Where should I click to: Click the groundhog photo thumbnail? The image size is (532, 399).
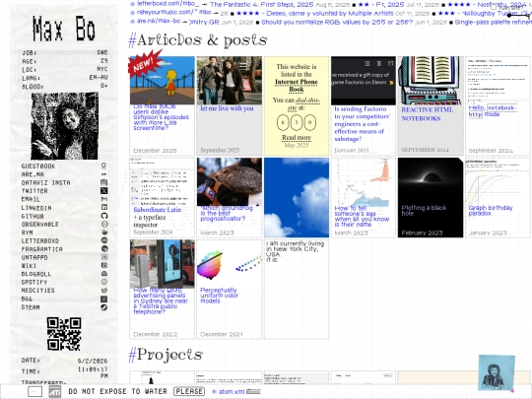click(230, 182)
